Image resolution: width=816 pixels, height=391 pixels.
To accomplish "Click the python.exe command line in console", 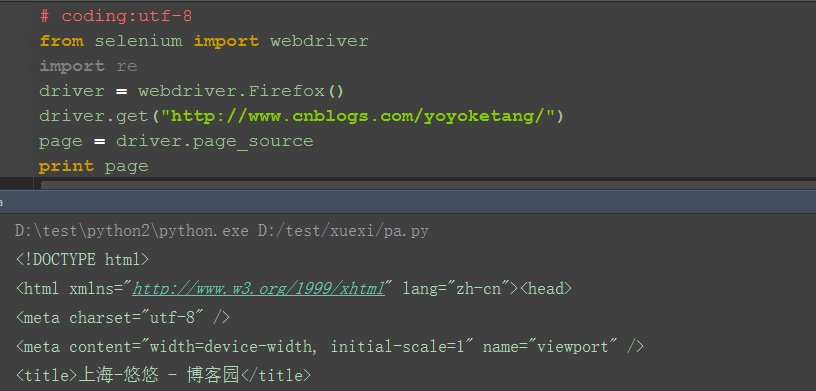I will [x=222, y=231].
